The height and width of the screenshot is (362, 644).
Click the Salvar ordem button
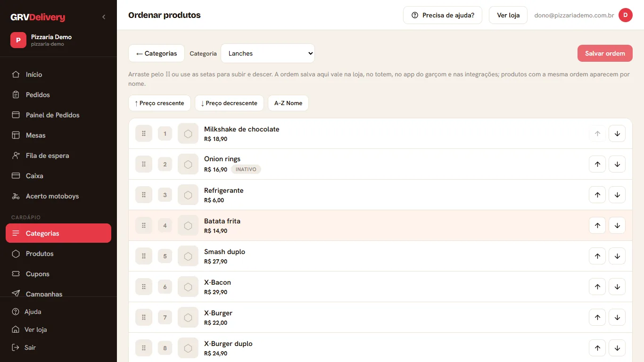click(605, 53)
